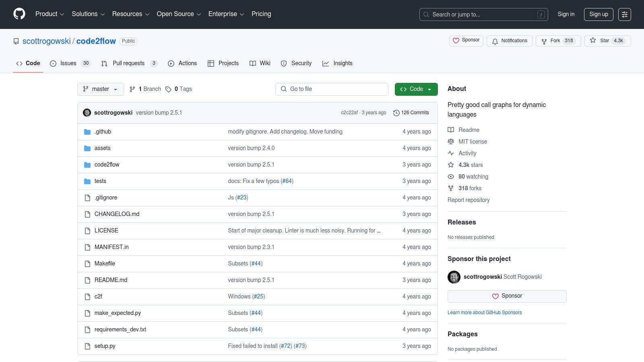Click the Activity pulse icon
The height and width of the screenshot is (362, 644).
tap(451, 153)
